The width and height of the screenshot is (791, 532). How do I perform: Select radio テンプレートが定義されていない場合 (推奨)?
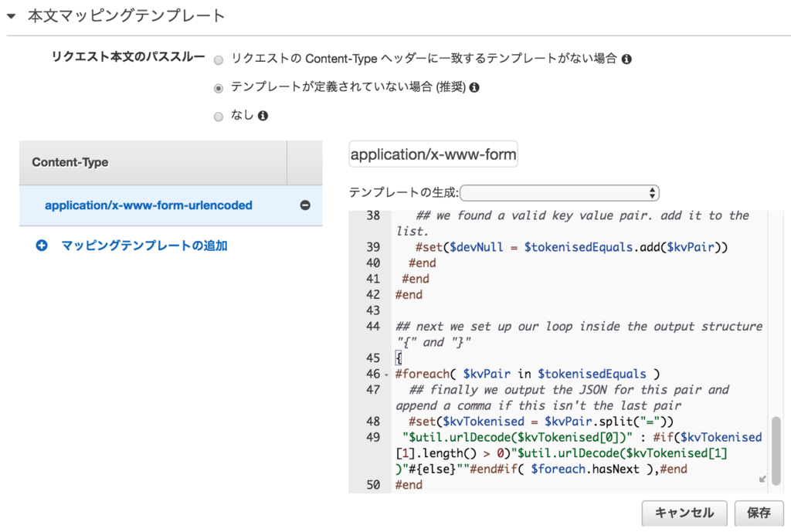[219, 89]
